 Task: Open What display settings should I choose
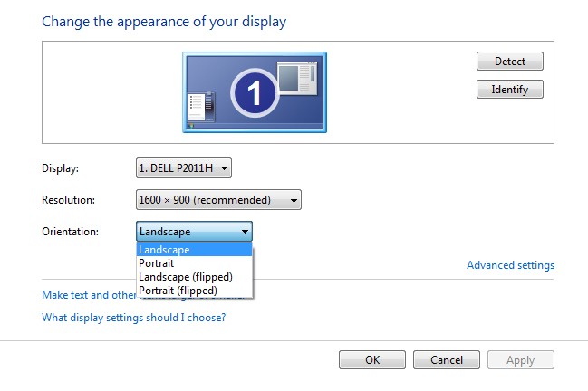[134, 318]
